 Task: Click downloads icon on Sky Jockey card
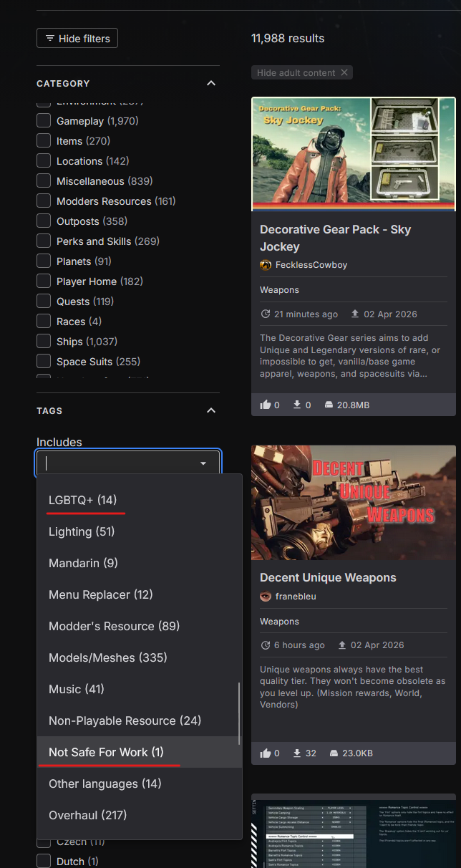[297, 405]
